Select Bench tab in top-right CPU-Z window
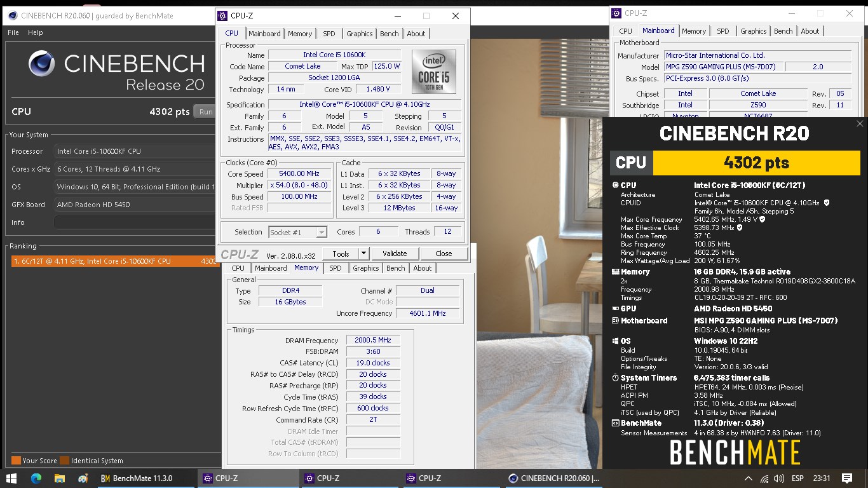The width and height of the screenshot is (868, 488). (x=783, y=31)
